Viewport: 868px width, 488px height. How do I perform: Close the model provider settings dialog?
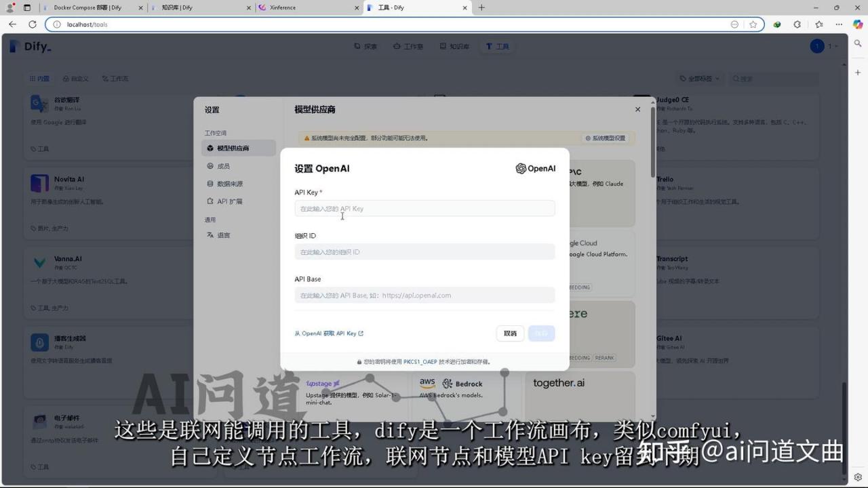(637, 109)
